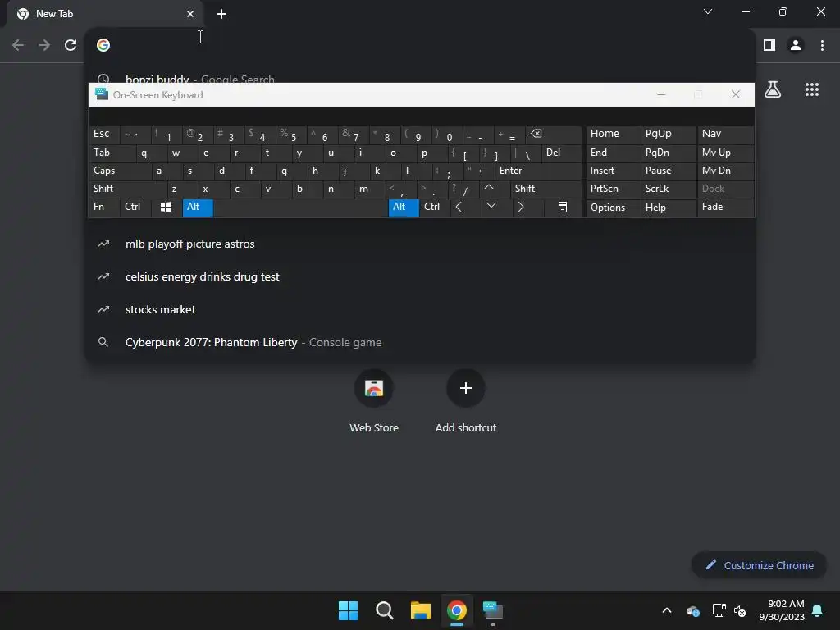Click the Enter key on keyboard

coord(538,171)
